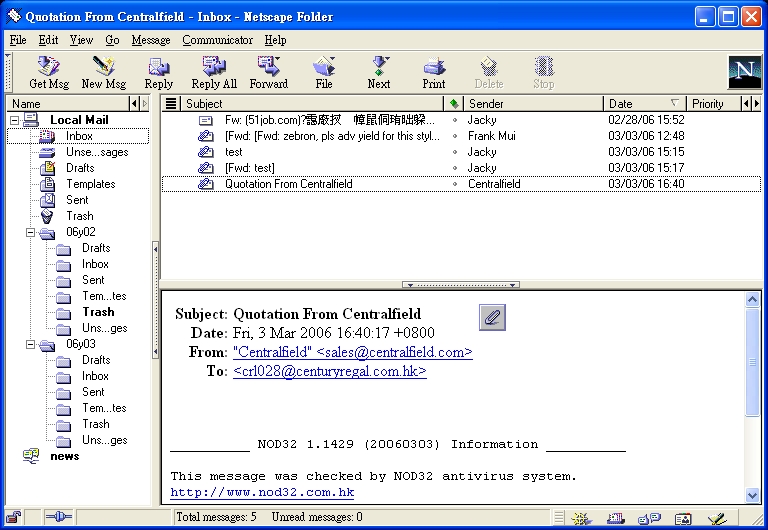Click the Reply All toolbar icon
Image resolution: width=768 pixels, height=530 pixels.
pos(214,72)
